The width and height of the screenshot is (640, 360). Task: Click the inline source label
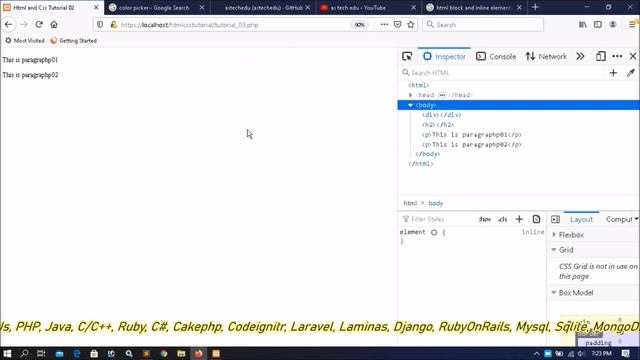[533, 232]
